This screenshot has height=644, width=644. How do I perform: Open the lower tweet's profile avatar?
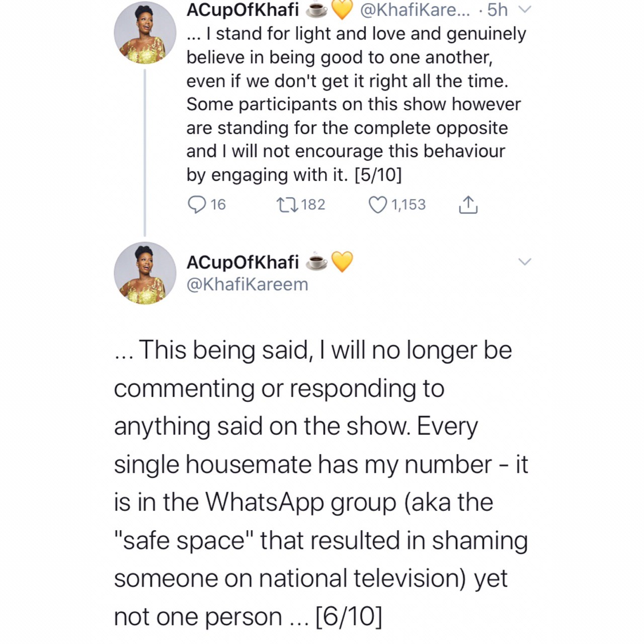coord(145,273)
